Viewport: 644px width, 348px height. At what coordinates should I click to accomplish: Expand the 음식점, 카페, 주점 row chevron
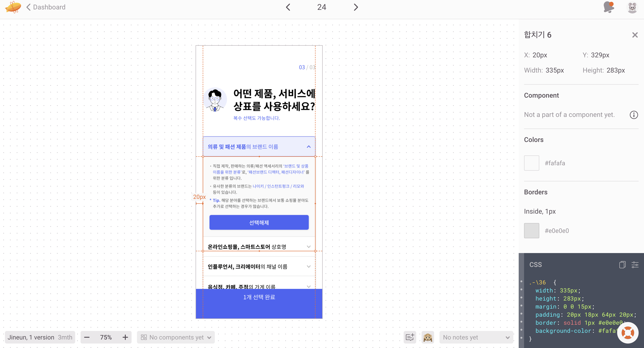[309, 286]
